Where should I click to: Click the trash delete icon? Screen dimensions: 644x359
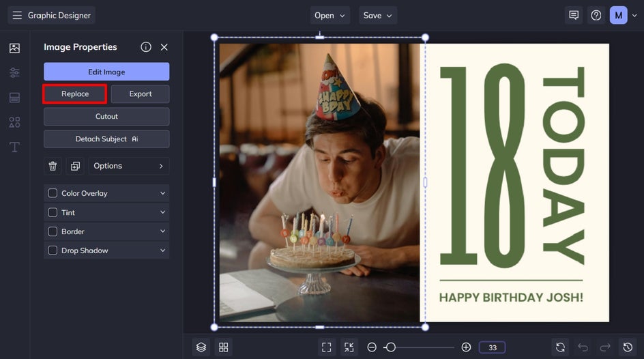click(53, 166)
